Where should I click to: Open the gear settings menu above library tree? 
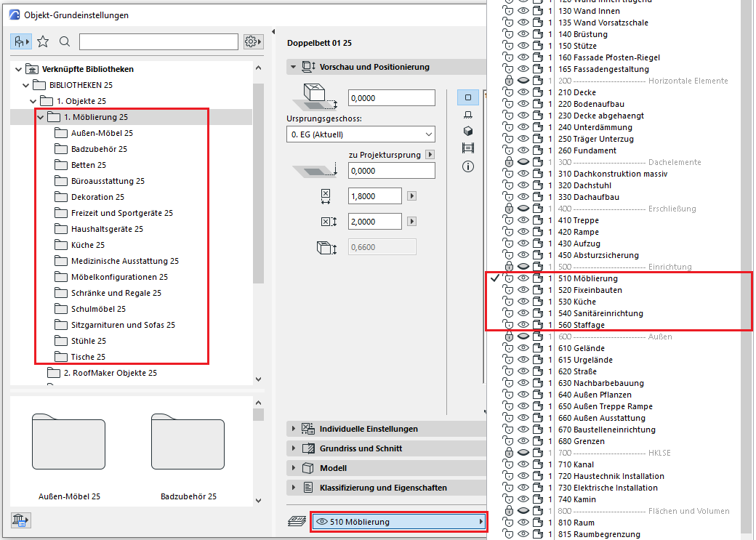pos(252,41)
